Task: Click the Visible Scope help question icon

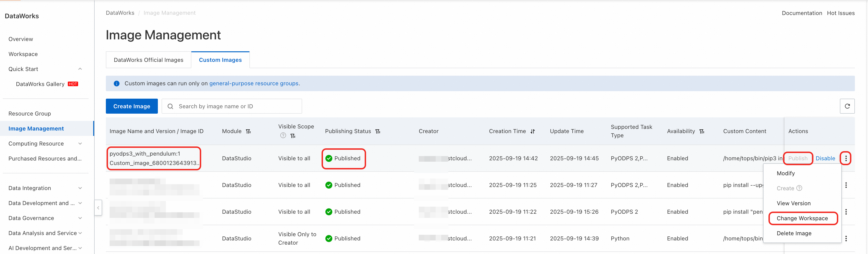Action: pyautogui.click(x=283, y=136)
